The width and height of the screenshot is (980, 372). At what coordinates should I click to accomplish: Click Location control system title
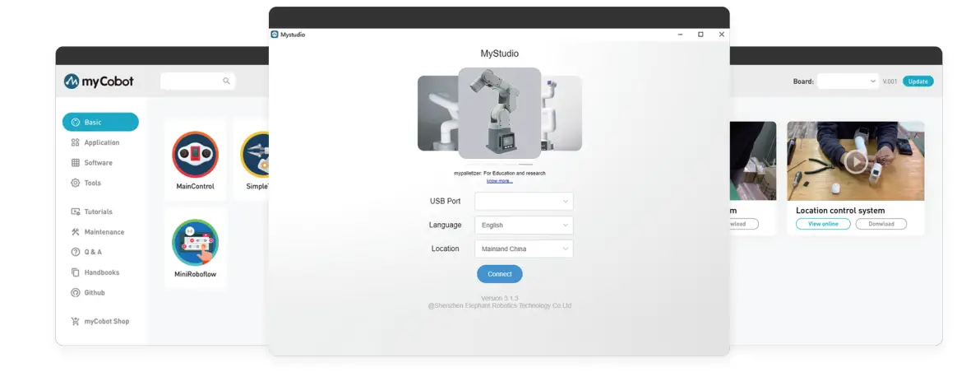(x=840, y=211)
